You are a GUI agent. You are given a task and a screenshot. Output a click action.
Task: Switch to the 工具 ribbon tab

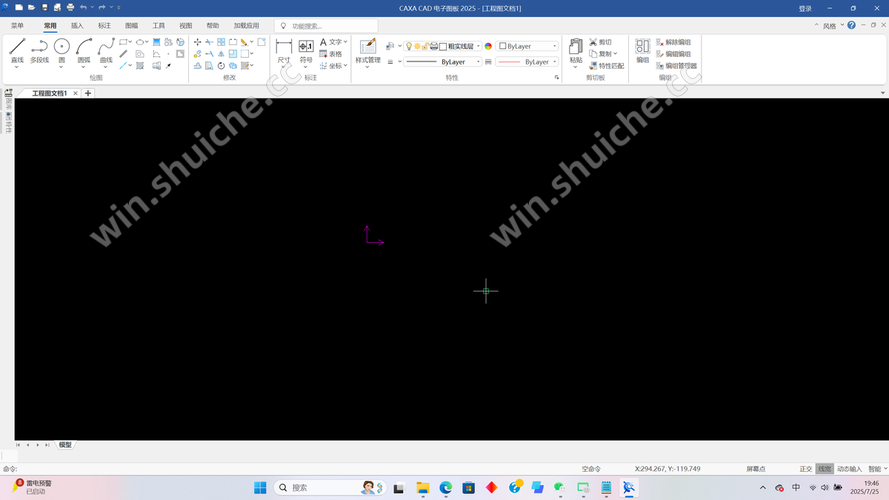click(x=159, y=26)
